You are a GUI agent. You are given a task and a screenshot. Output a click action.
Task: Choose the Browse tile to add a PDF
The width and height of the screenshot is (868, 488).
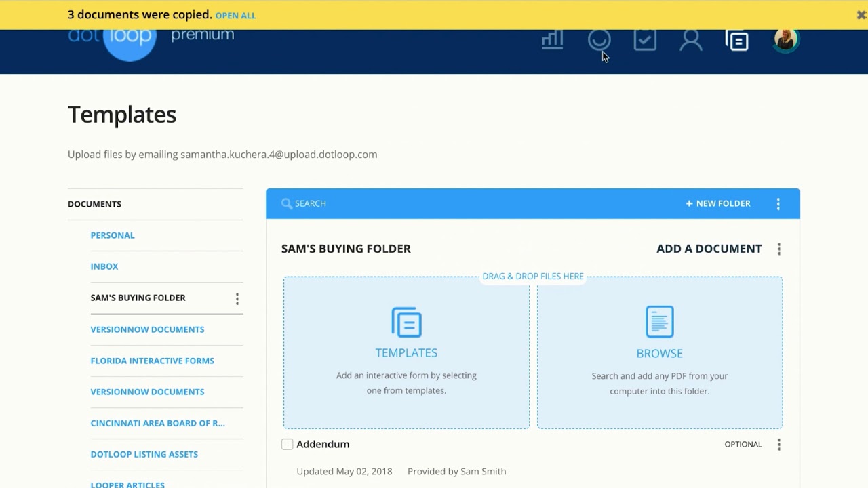660,352
